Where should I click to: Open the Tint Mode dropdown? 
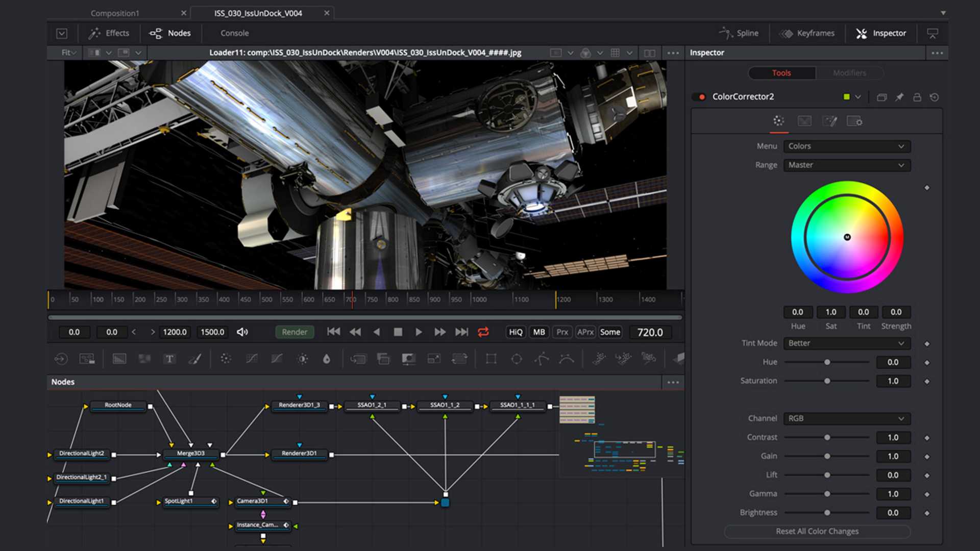click(x=846, y=343)
